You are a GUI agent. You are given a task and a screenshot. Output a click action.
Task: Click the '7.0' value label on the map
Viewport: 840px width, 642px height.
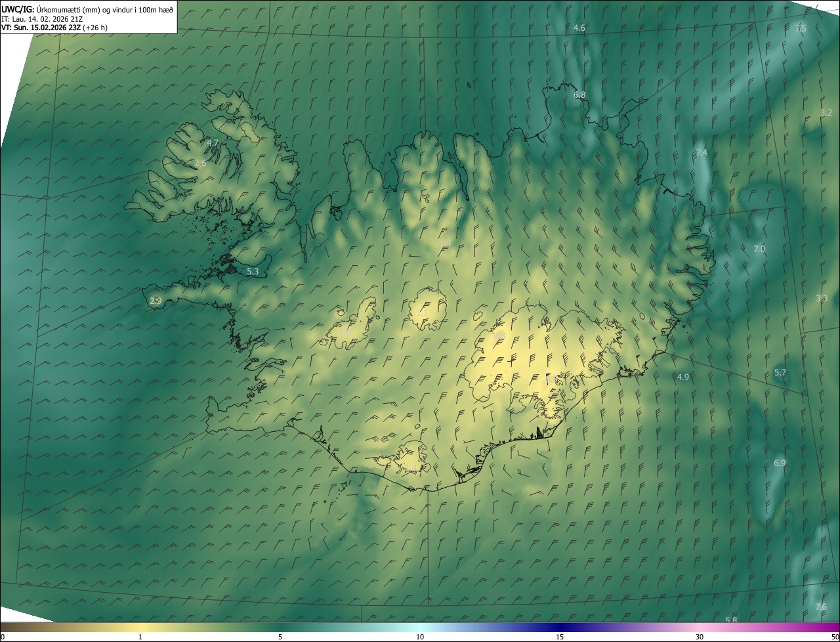[759, 249]
